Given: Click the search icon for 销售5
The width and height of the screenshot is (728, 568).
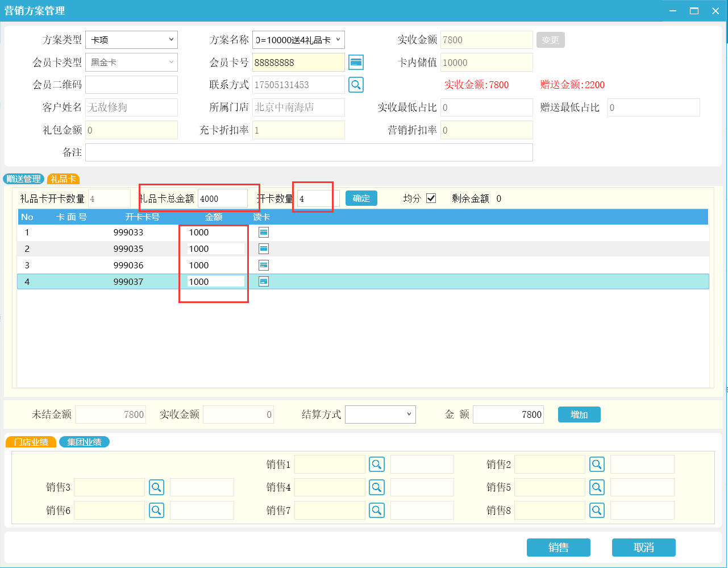Looking at the screenshot, I should coord(597,487).
